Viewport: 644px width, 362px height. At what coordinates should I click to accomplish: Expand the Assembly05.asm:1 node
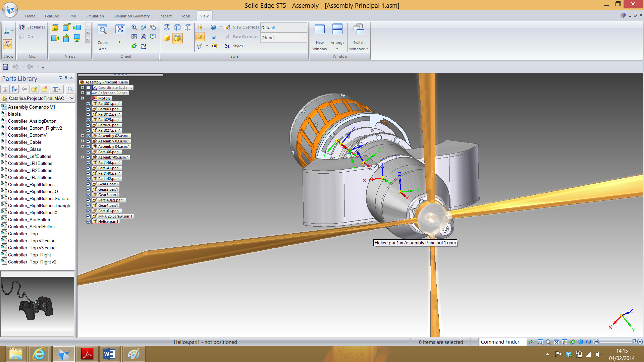(83, 157)
